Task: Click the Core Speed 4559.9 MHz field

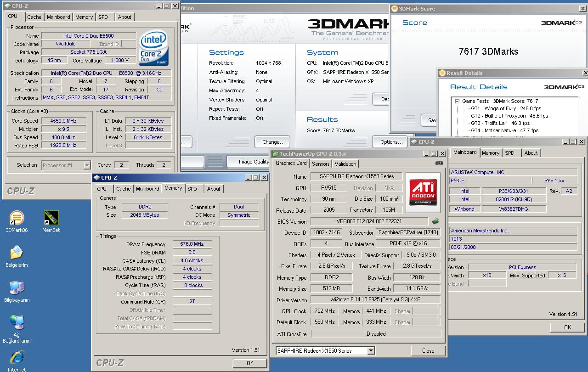Action: tap(63, 121)
